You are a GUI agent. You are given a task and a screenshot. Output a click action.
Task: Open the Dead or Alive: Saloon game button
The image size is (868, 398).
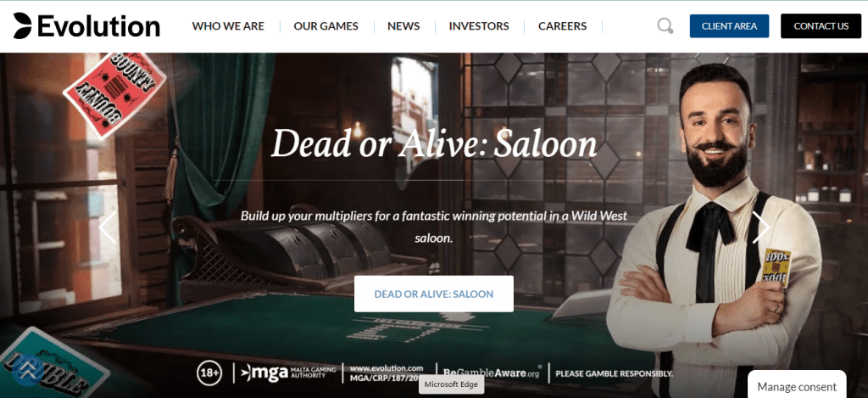pos(434,294)
